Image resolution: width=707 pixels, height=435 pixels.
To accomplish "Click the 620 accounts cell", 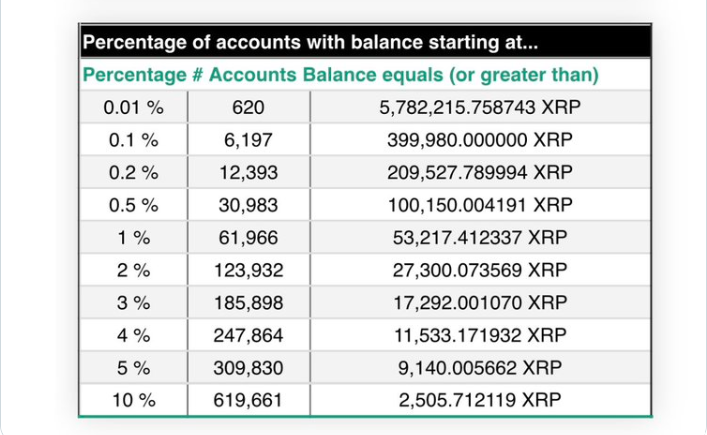I will tap(247, 107).
